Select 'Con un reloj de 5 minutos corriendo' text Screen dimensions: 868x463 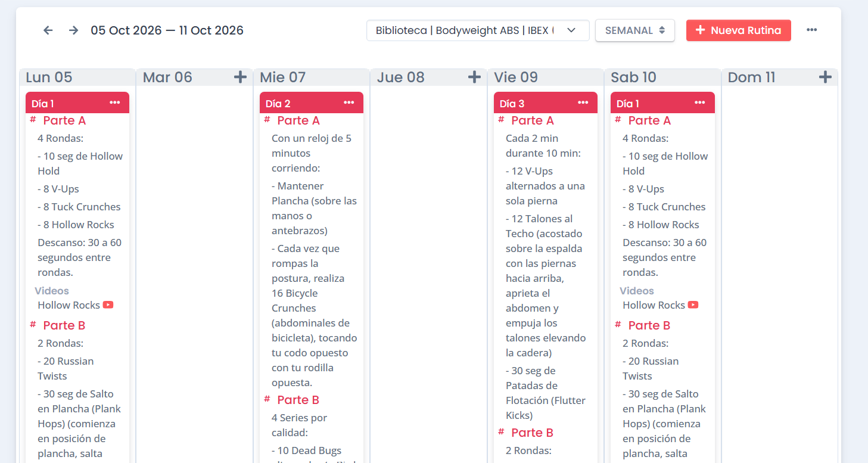tap(312, 153)
